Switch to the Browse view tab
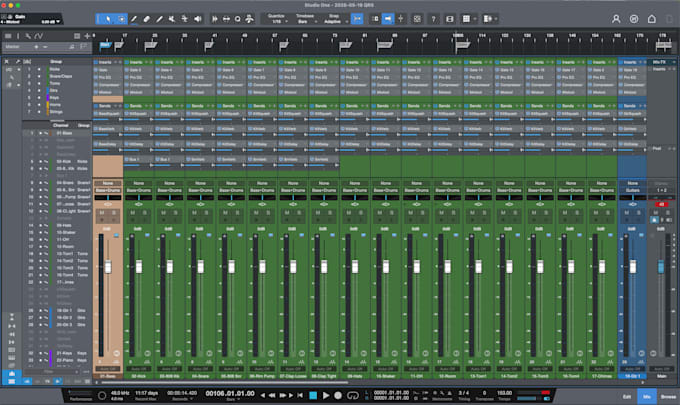Viewport: 680px width, 405px height. coord(668,397)
